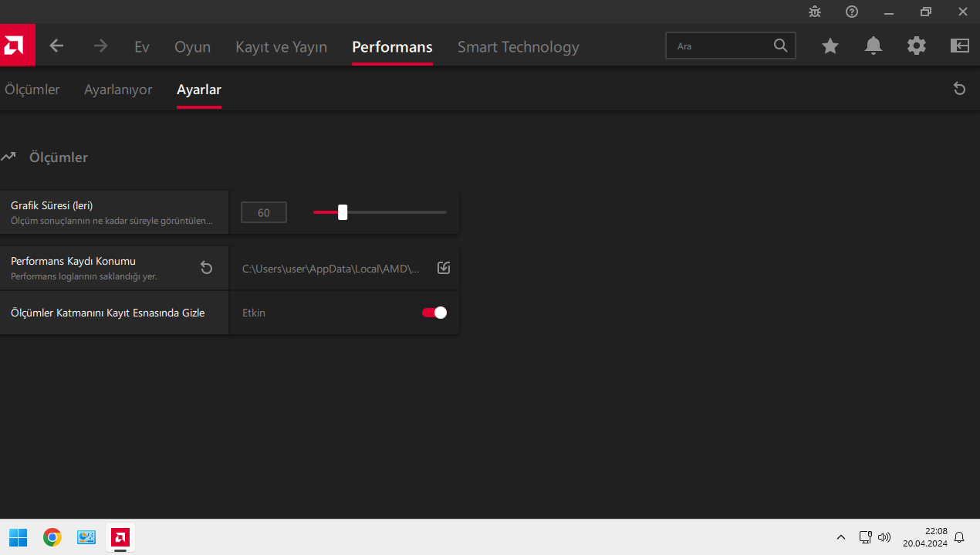Click the Grafik Süresi (leri) label
This screenshot has width=980, height=555.
pos(52,205)
